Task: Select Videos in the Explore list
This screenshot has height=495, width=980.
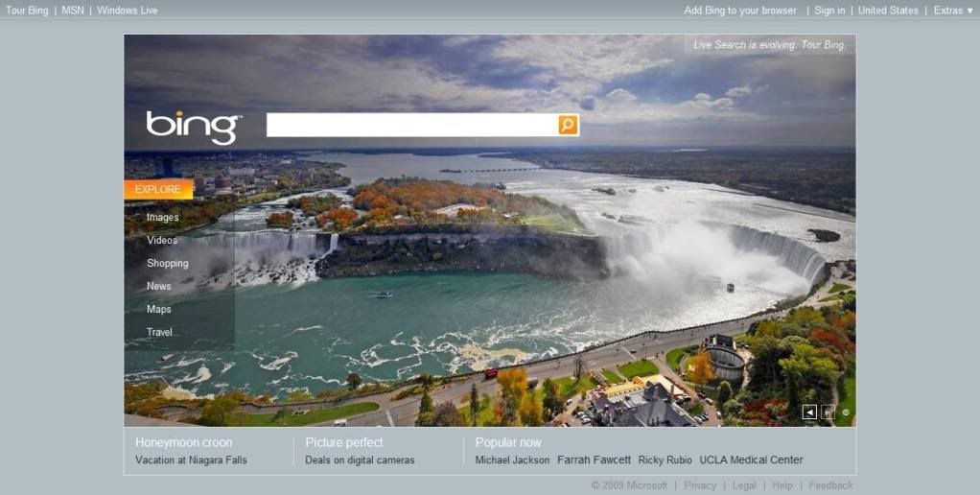Action: (x=162, y=240)
